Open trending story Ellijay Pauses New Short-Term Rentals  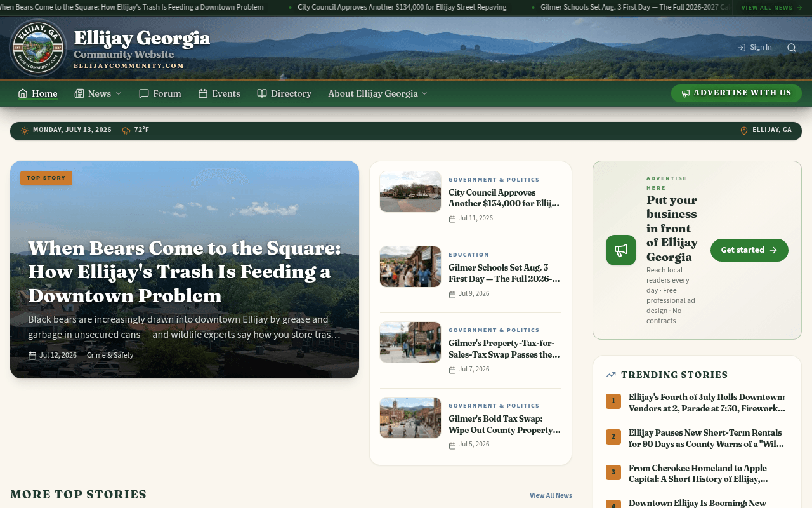click(x=706, y=439)
